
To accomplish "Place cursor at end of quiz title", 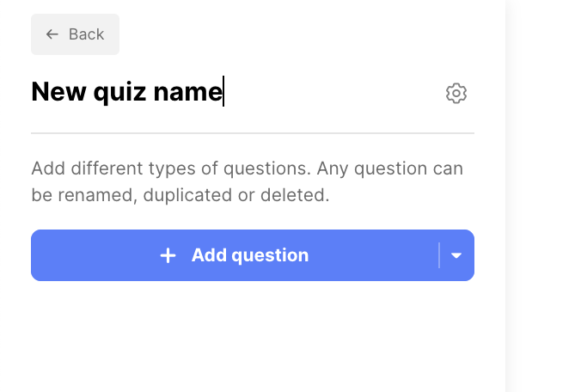I will (x=223, y=92).
